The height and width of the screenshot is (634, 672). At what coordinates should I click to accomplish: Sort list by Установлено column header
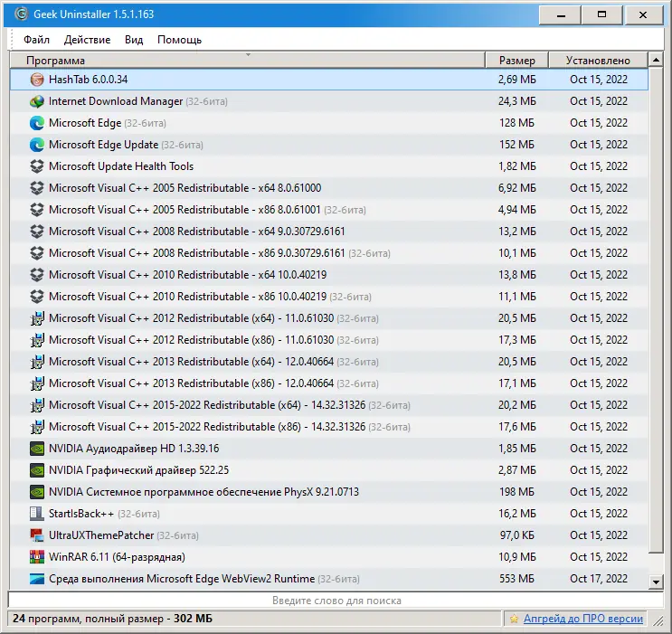click(598, 61)
